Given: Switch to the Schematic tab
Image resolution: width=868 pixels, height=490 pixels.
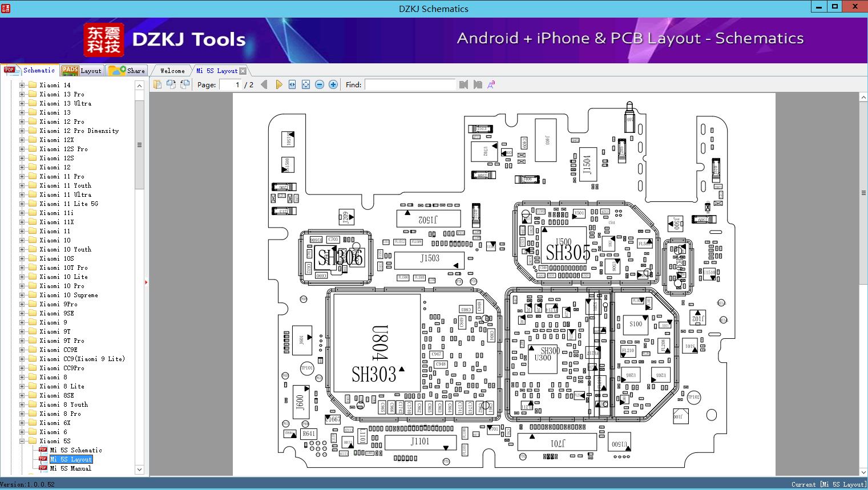Looking at the screenshot, I should (x=30, y=70).
